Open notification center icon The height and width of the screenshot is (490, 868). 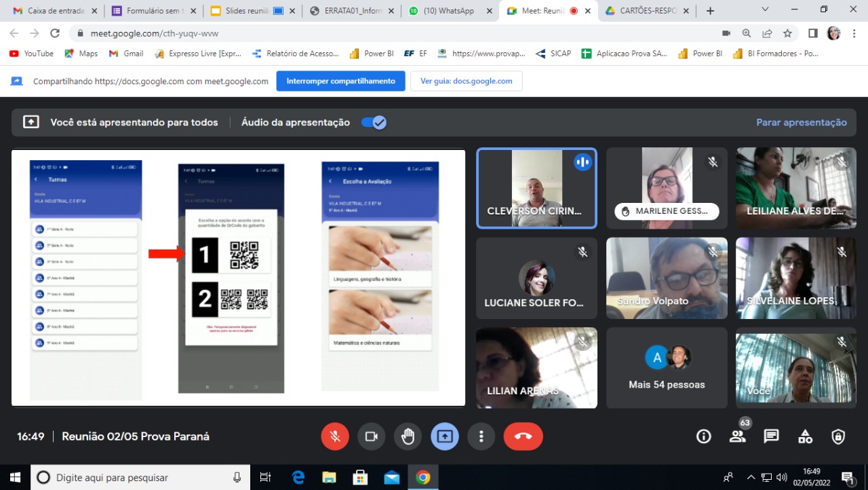pos(848,477)
